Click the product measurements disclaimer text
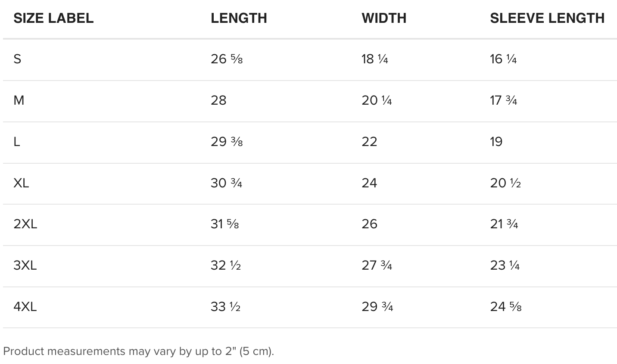 point(138,351)
